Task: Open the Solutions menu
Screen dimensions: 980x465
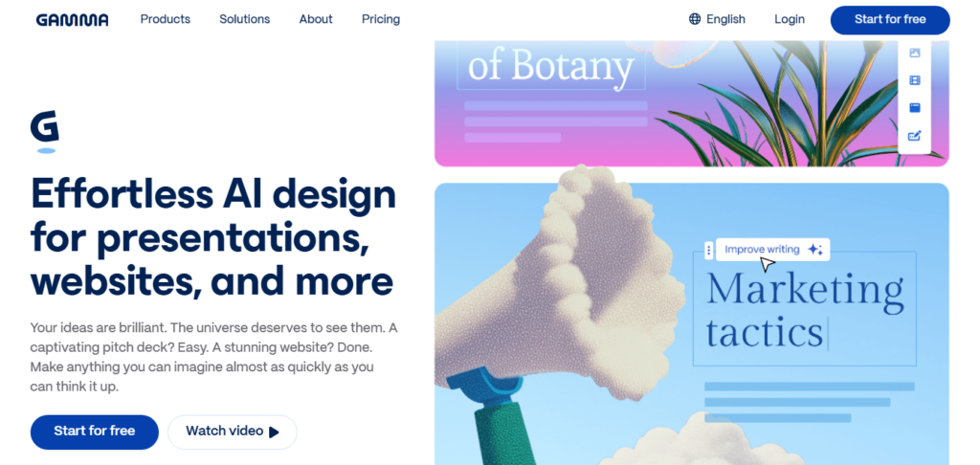Action: 244,19
